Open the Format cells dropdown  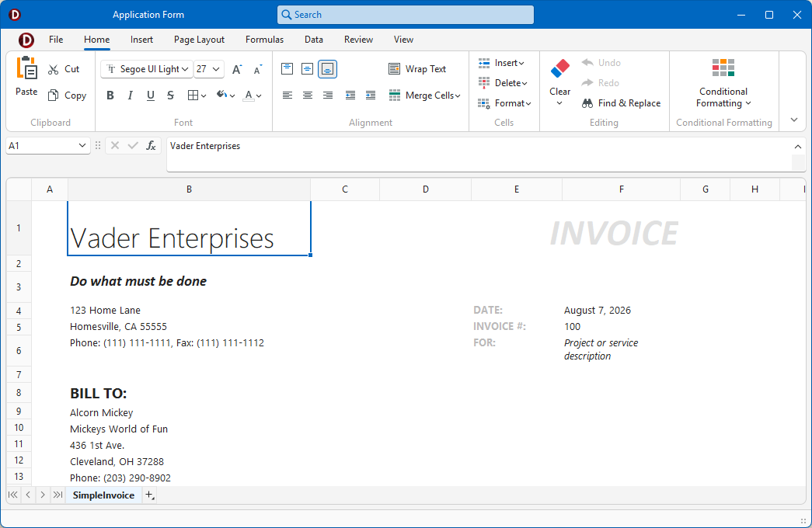[x=504, y=103]
